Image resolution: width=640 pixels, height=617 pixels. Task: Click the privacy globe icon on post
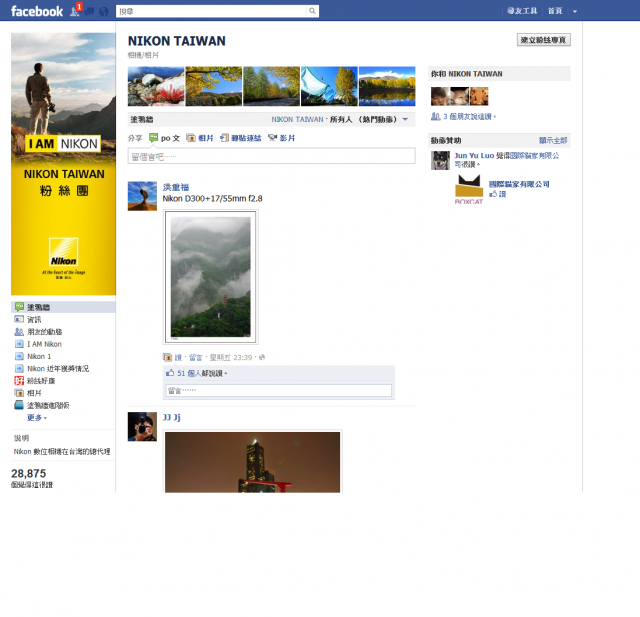(262, 357)
